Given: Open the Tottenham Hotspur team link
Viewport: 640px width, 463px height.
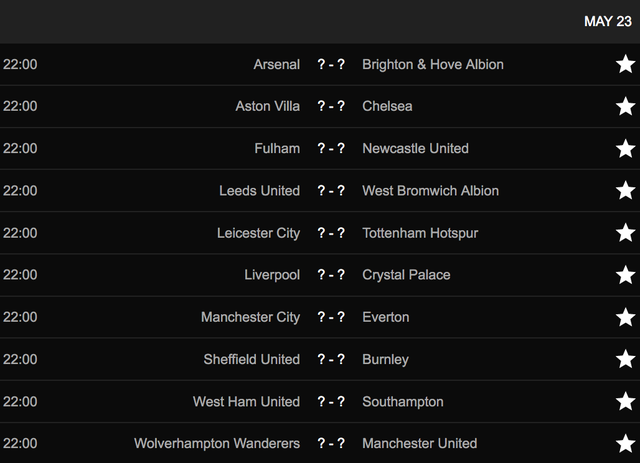Looking at the screenshot, I should (420, 233).
